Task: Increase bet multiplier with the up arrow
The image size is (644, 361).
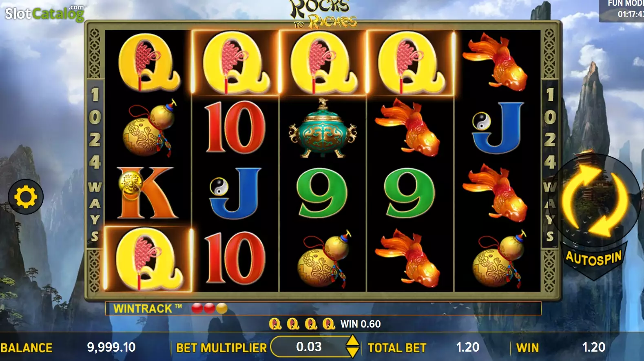Action: coord(352,341)
